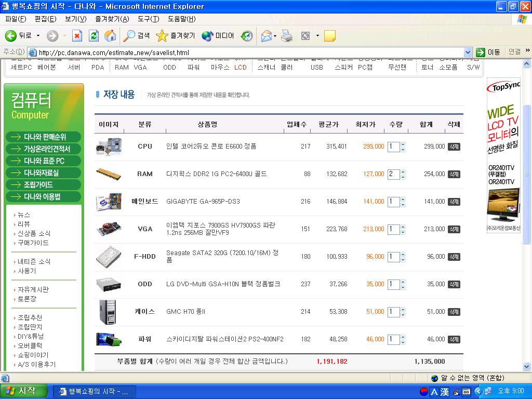
Task: Open the 인텔 코어2듀오 콘로 E6600 product link
Action: pos(211,146)
